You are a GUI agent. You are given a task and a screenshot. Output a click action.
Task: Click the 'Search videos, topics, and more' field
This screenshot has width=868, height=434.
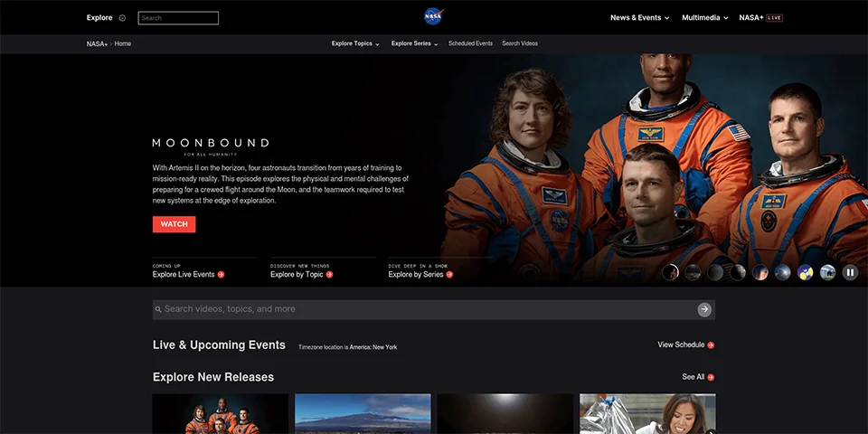[433, 309]
